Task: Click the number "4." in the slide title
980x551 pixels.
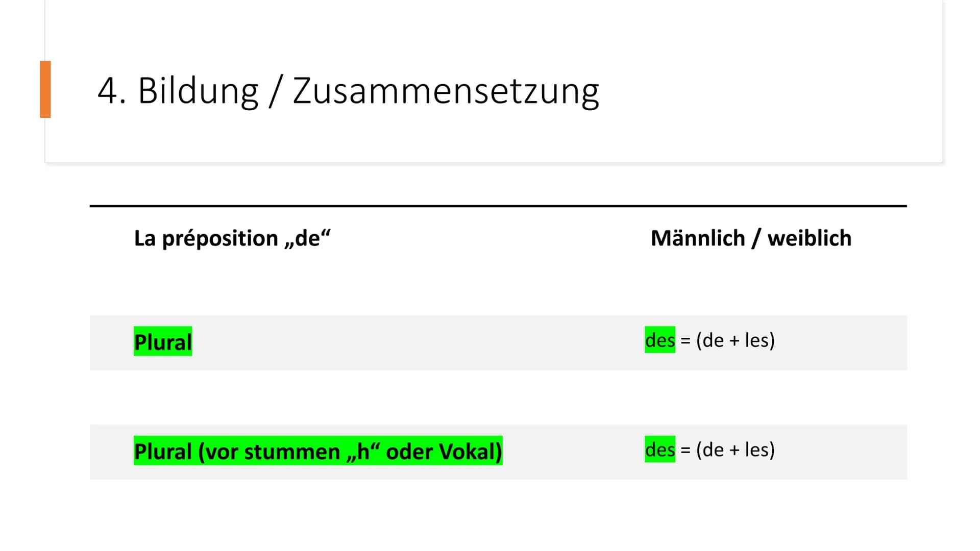Action: click(111, 91)
